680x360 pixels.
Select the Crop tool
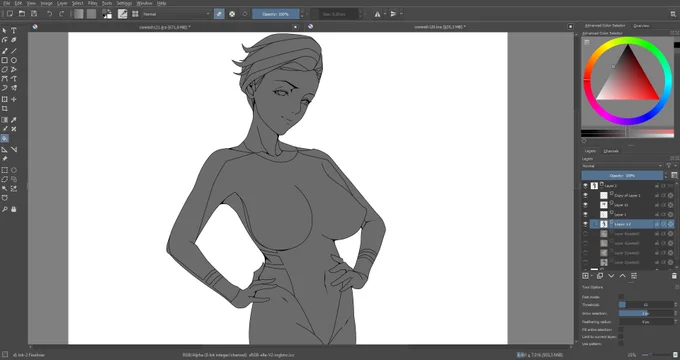[5, 109]
